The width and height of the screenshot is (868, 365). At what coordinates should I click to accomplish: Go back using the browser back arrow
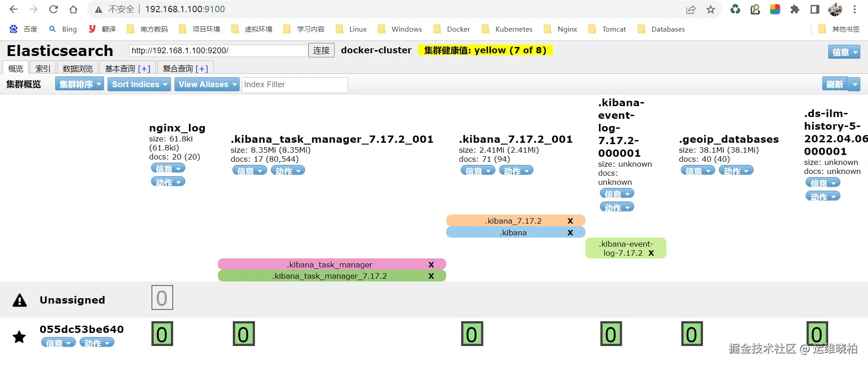[14, 9]
